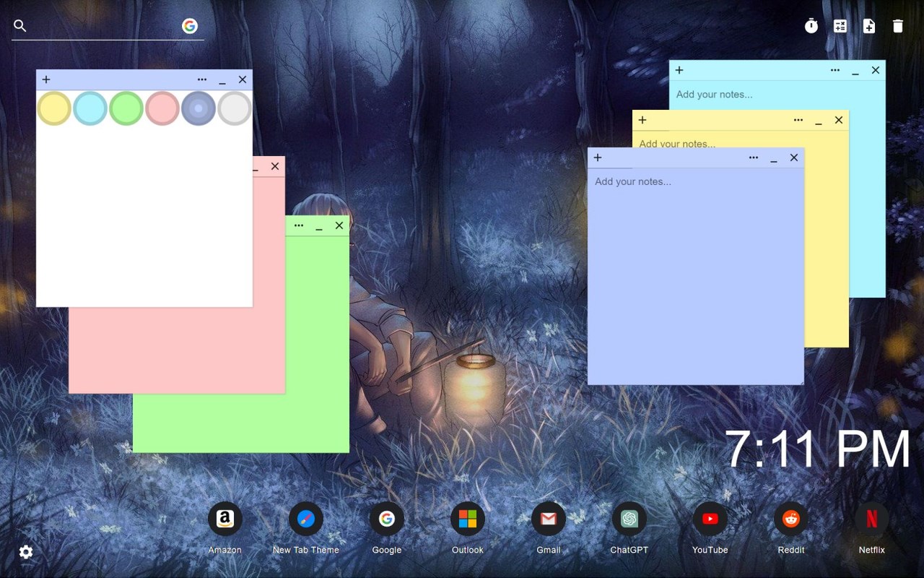This screenshot has height=578, width=924.
Task: Choose search engine via the Google logo
Action: (190, 26)
